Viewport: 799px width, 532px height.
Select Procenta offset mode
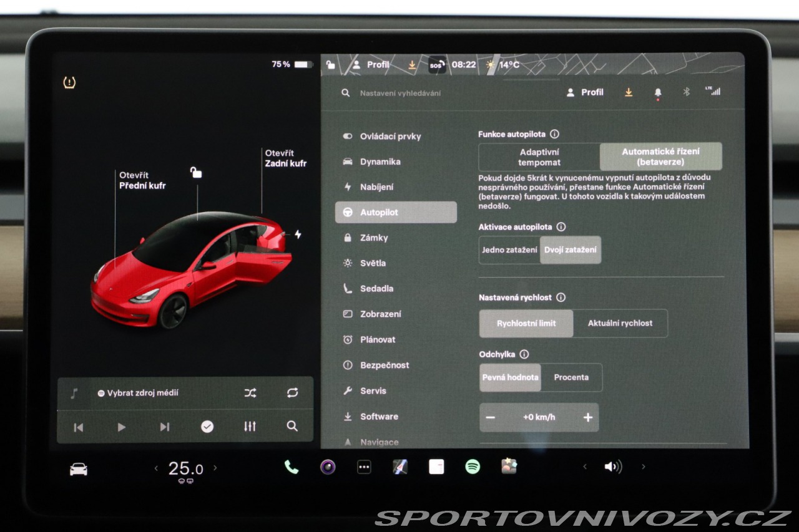point(571,378)
